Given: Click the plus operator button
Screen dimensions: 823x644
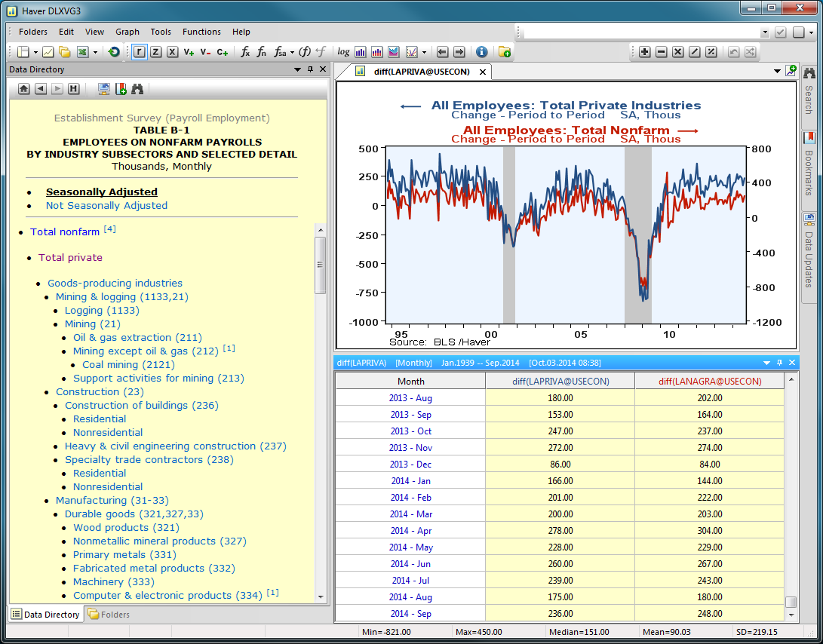Looking at the screenshot, I should (645, 52).
